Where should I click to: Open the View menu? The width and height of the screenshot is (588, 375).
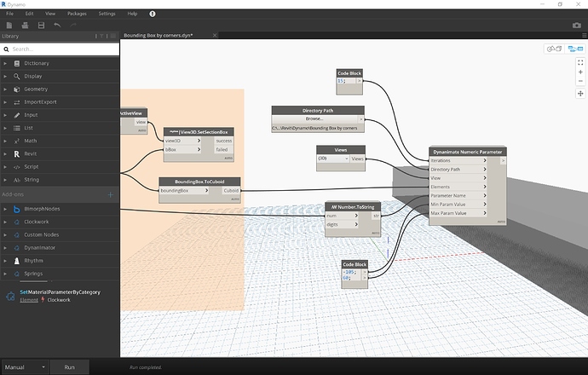pyautogui.click(x=50, y=14)
